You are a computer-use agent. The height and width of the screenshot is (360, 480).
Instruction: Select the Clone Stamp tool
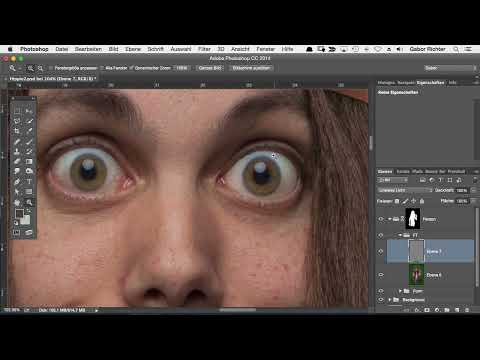[x=17, y=152]
